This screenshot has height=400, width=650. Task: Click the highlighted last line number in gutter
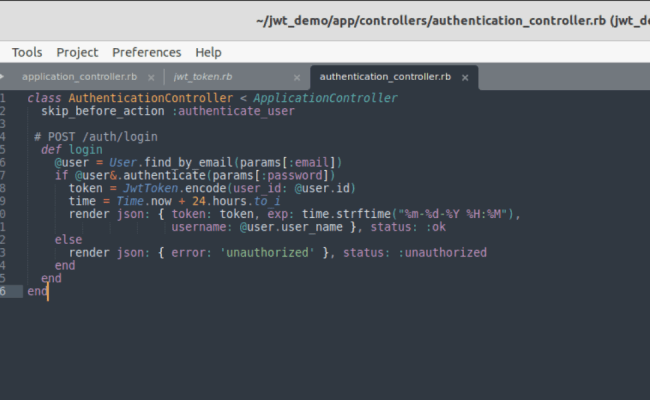coord(3,291)
